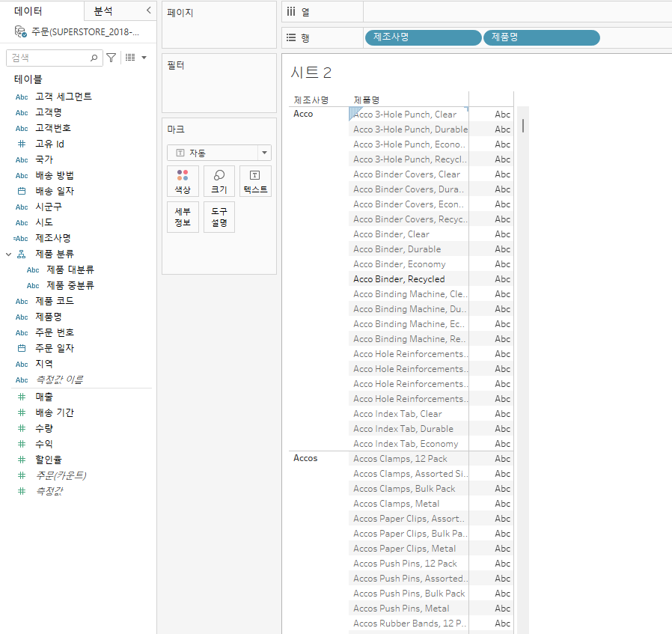
Task: Select the 시도 field
Action: point(43,222)
